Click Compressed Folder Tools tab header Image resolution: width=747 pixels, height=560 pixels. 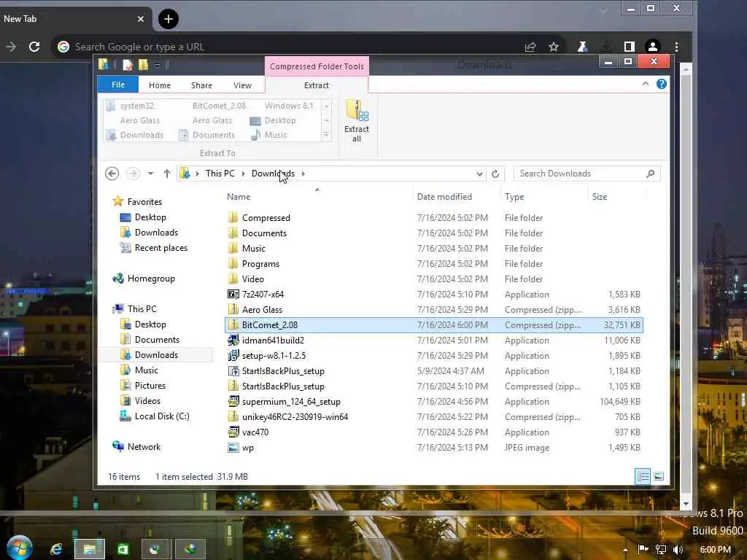[x=317, y=66]
